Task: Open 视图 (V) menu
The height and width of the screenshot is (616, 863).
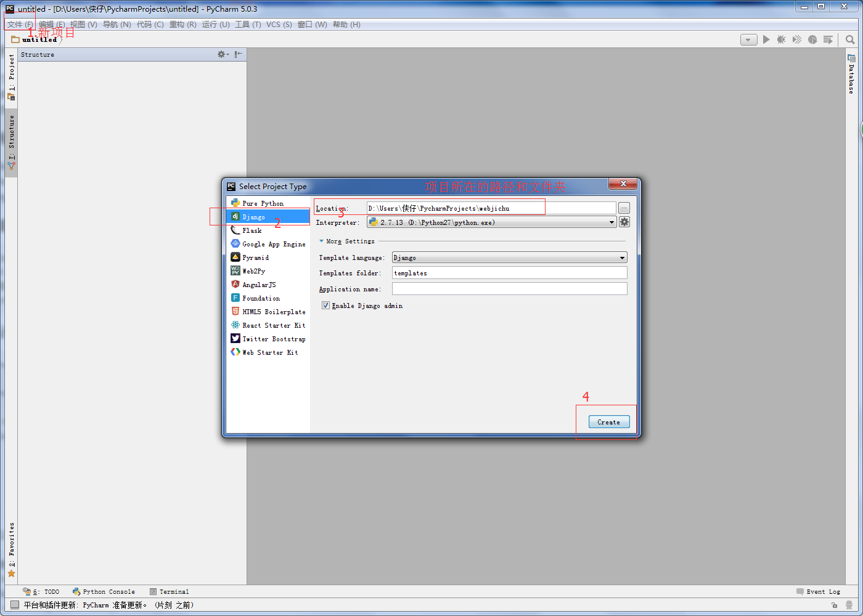Action: click(x=83, y=25)
